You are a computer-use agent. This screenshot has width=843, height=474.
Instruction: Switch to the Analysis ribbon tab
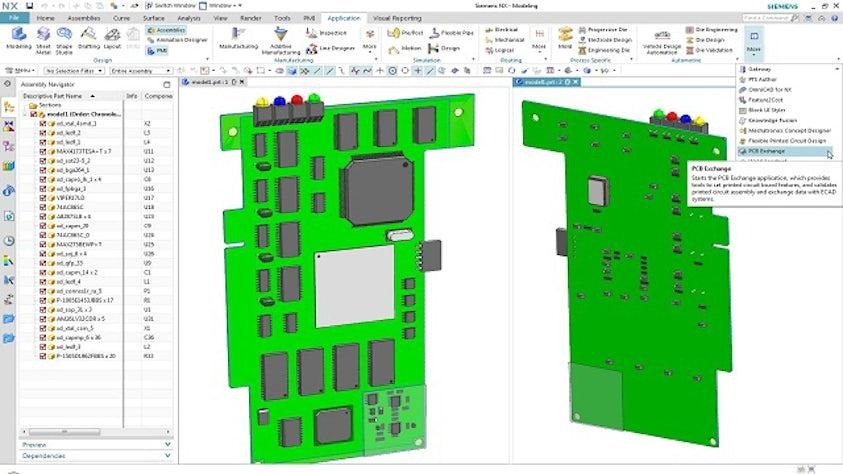tap(188, 18)
